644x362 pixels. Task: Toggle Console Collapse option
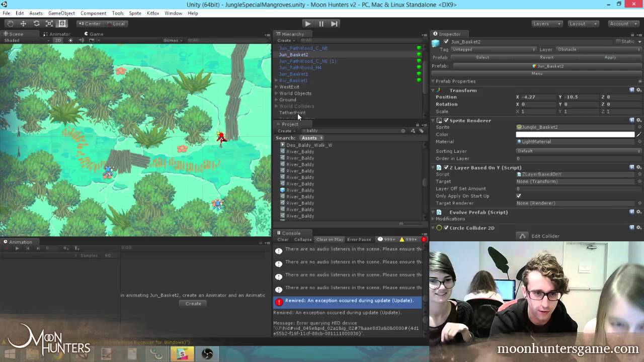(x=303, y=239)
